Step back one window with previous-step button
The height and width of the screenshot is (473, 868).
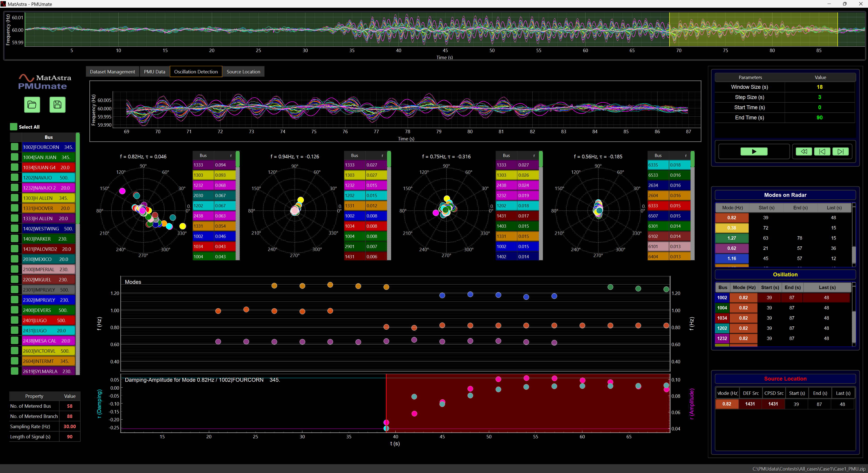point(822,152)
